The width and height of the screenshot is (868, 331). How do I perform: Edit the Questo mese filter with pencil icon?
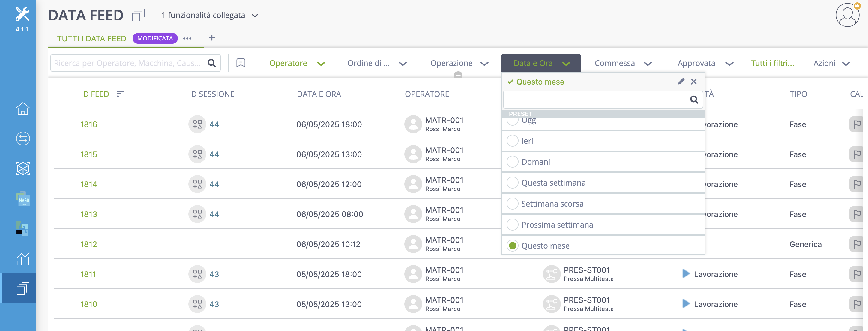(681, 81)
